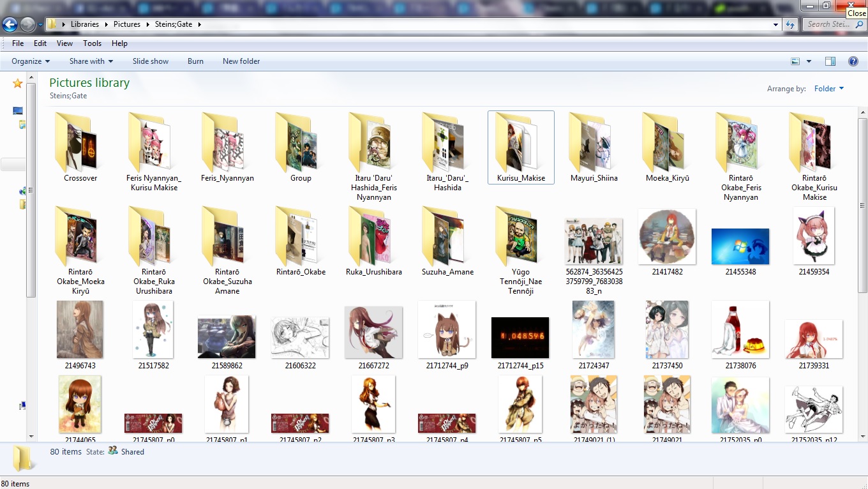Viewport: 868px width, 489px height.
Task: Expand the arrow after Steins;Gate in the address bar
Action: click(199, 24)
